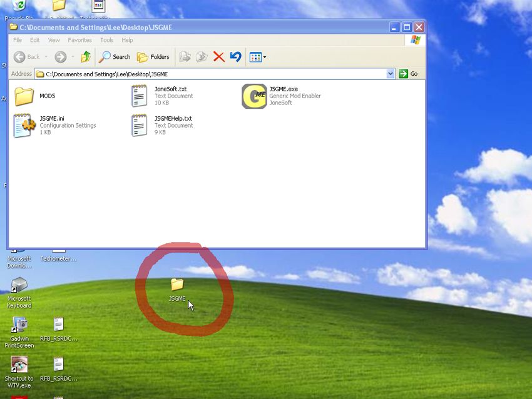The width and height of the screenshot is (532, 399).
Task: Click the JSGME.exe file name text
Action: pyautogui.click(x=284, y=89)
